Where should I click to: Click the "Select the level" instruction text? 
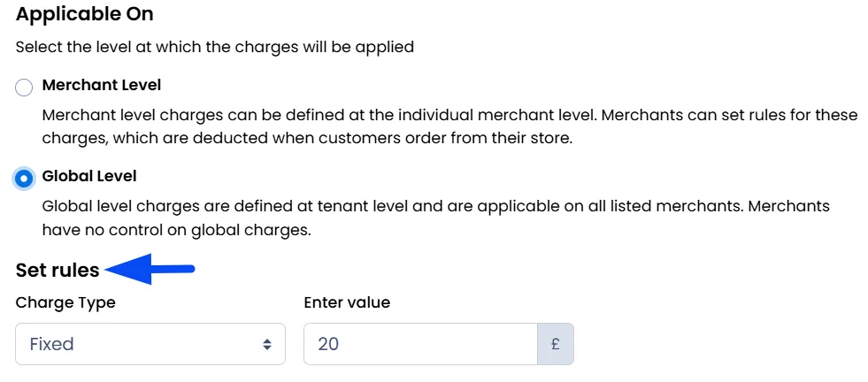(x=215, y=47)
